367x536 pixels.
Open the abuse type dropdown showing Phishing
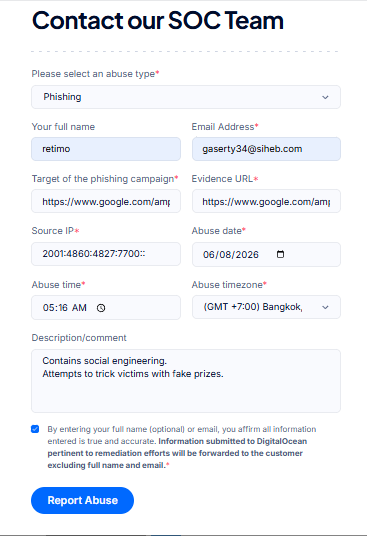tap(186, 97)
